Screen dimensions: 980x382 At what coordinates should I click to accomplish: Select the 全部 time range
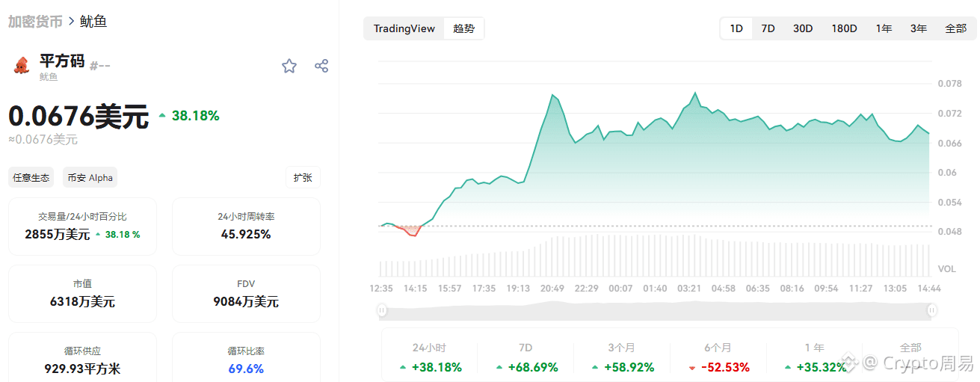click(x=955, y=28)
